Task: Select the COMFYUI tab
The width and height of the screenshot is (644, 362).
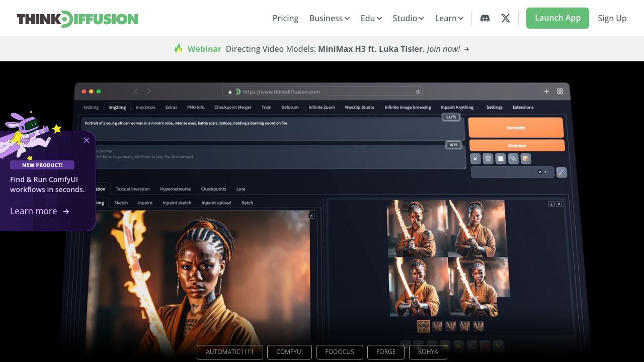Action: click(x=289, y=352)
